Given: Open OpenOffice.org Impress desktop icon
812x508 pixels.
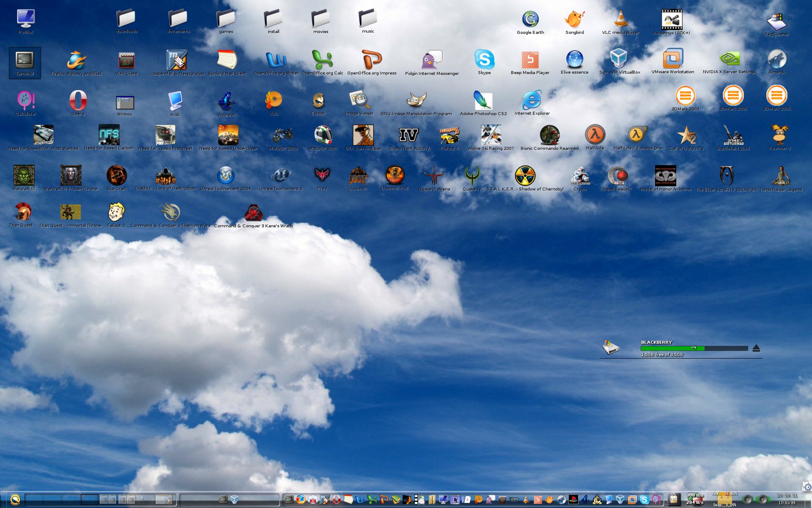Looking at the screenshot, I should click(372, 63).
